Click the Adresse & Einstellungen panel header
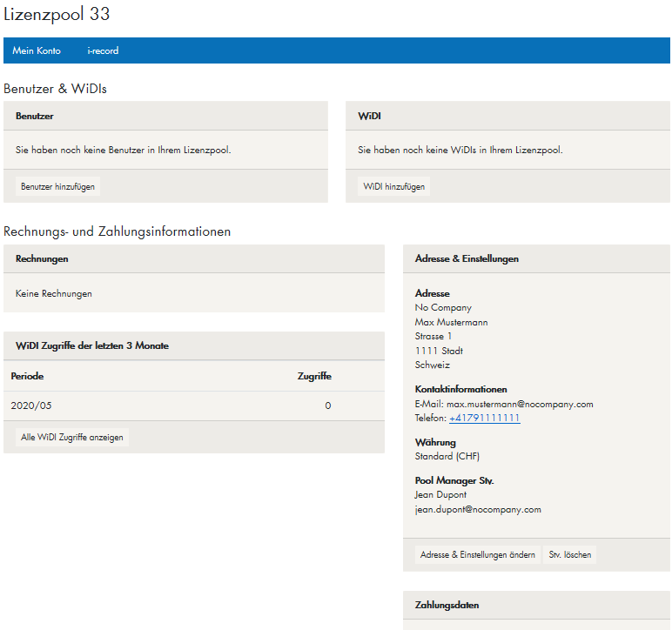 pyautogui.click(x=467, y=258)
